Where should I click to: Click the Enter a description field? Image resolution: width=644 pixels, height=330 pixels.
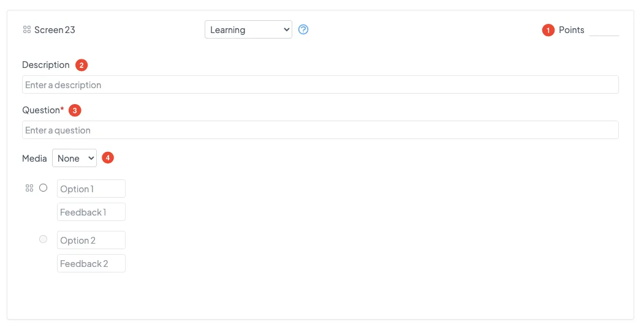pos(320,84)
